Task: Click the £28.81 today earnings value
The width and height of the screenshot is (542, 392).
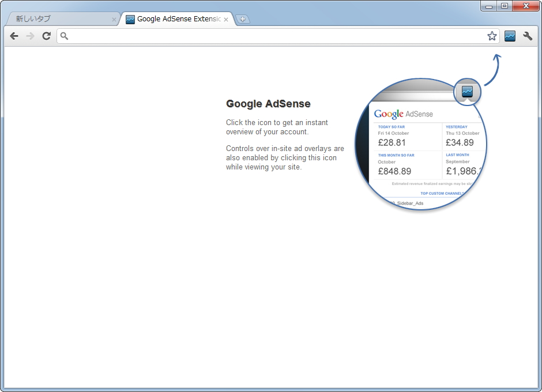Action: pos(392,142)
